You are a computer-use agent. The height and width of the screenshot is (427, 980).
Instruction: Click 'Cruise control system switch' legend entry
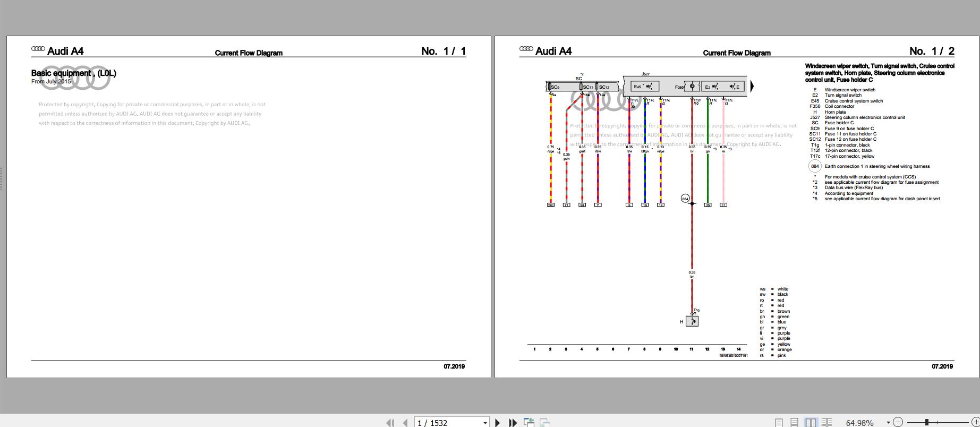[854, 101]
